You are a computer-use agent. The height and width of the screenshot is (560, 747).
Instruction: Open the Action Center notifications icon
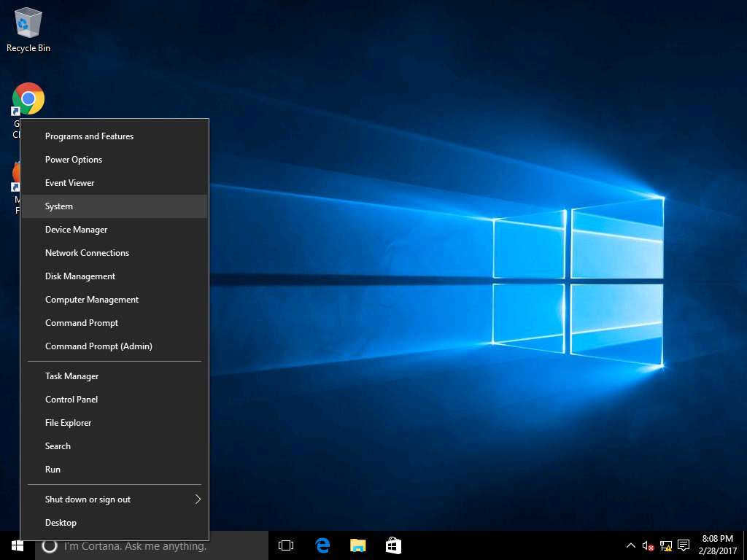coord(684,545)
